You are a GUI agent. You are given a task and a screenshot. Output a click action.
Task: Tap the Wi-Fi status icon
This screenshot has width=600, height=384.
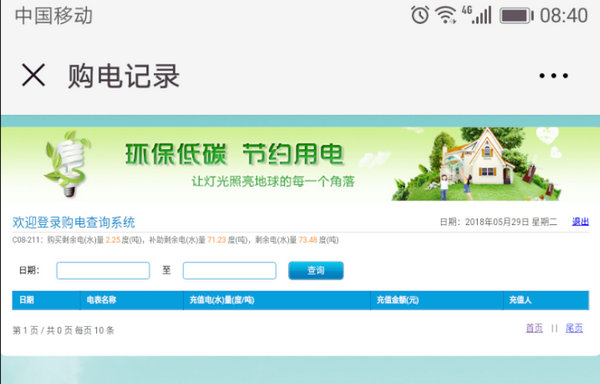pos(445,15)
